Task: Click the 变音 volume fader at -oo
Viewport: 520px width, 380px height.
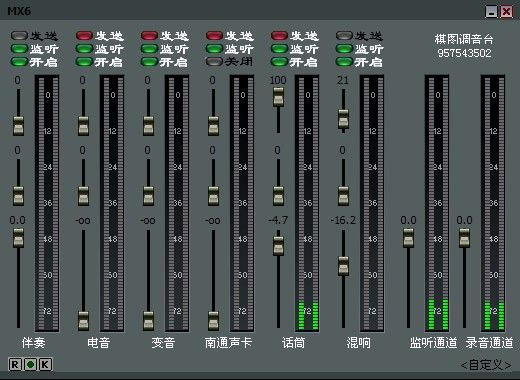Action: [x=148, y=321]
